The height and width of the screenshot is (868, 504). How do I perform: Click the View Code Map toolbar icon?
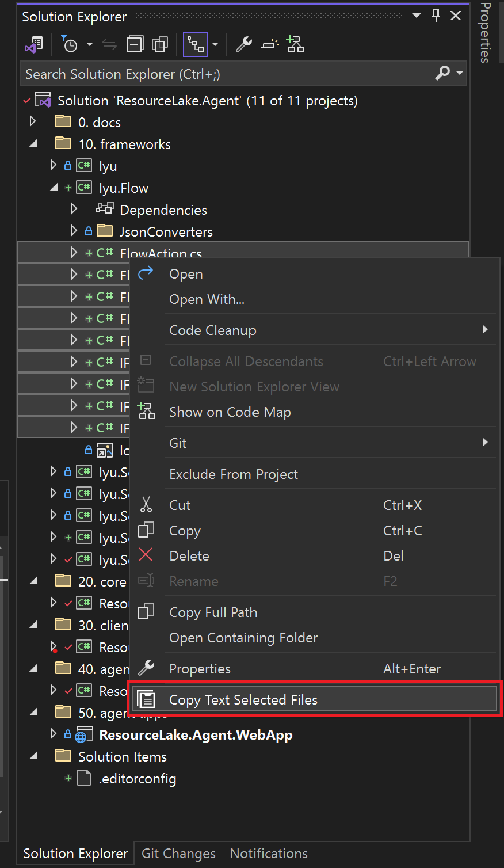pos(296,44)
